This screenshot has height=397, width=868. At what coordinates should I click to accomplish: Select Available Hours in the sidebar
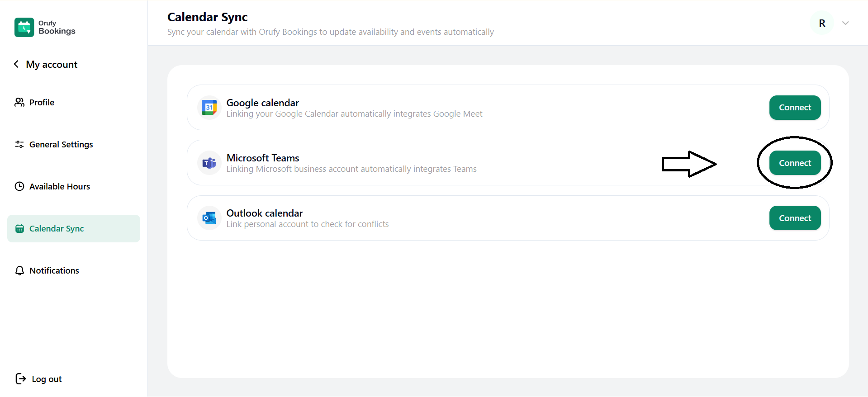(x=59, y=187)
